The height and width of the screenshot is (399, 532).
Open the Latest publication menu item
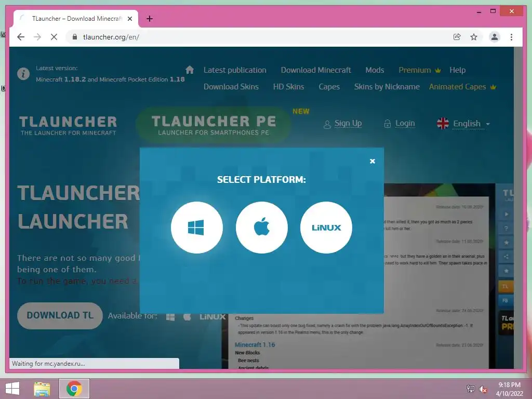tap(235, 70)
